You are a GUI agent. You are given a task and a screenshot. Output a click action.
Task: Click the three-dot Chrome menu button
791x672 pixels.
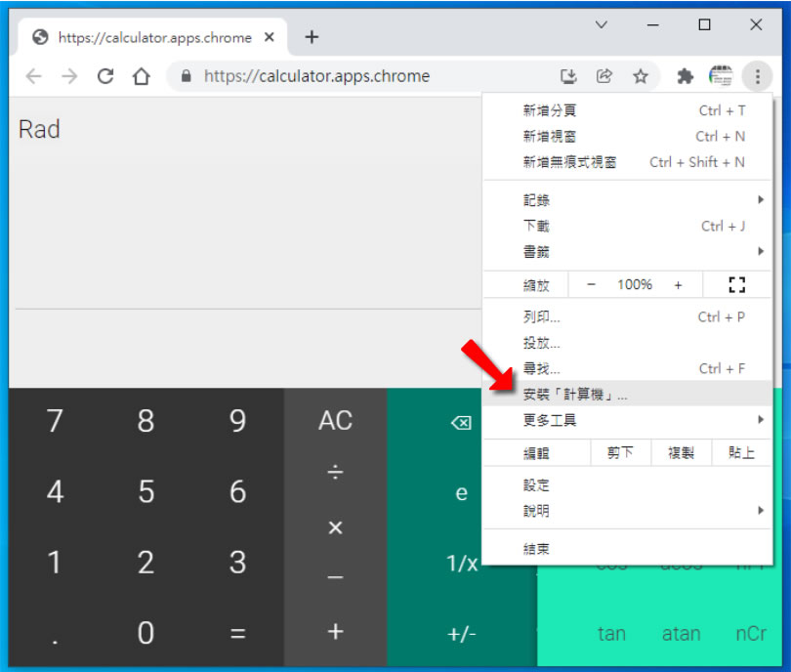point(757,76)
